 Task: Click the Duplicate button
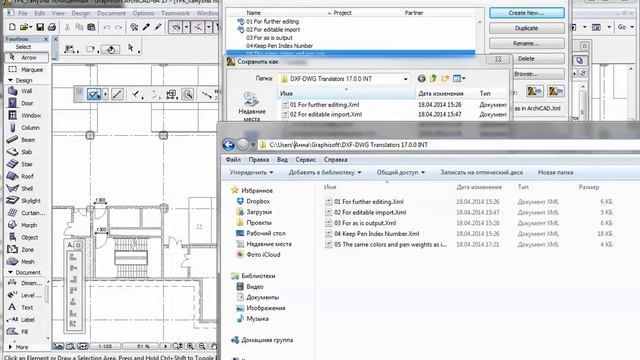(527, 28)
